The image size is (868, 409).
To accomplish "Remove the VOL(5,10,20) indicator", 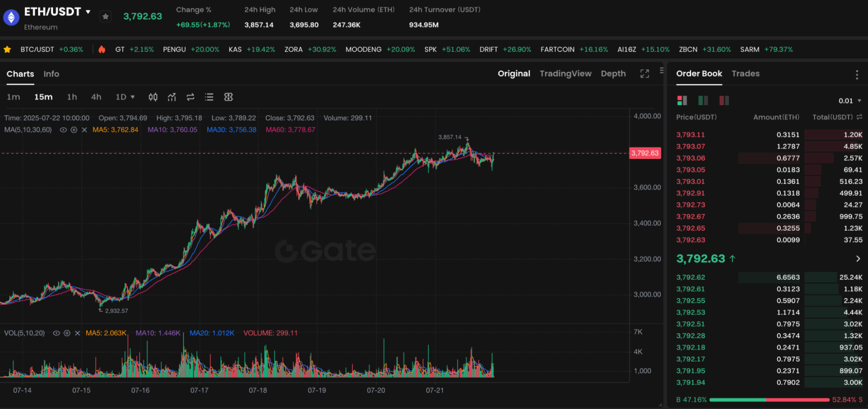I will point(77,333).
